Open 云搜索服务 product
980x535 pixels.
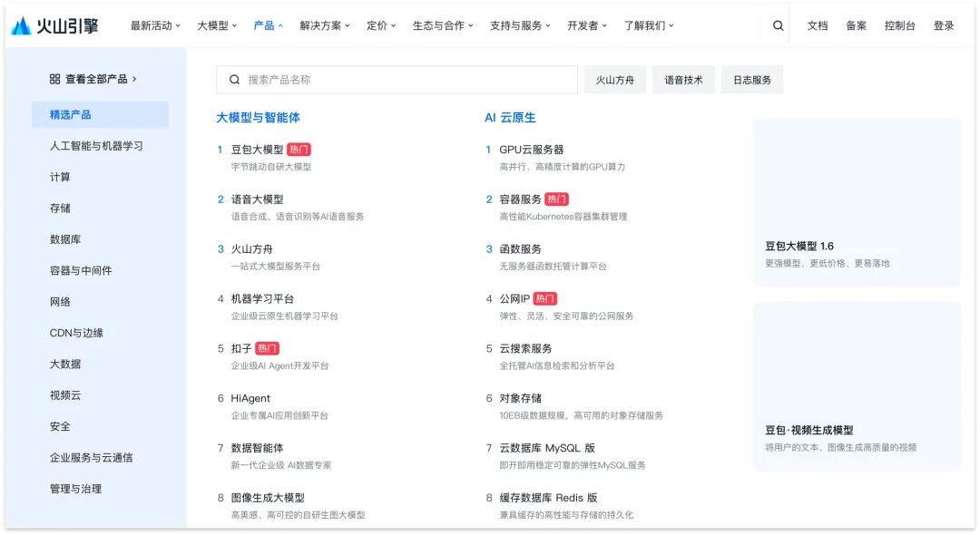click(x=525, y=348)
